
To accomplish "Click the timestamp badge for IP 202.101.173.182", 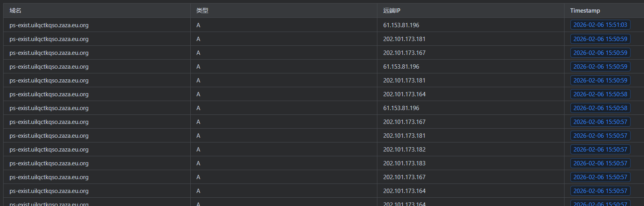I will (600, 150).
